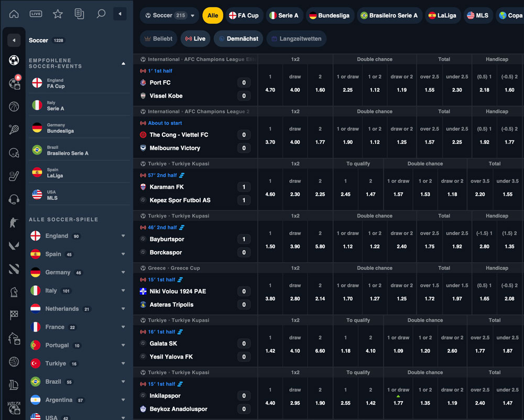
Task: Open Port FC match details
Action: [160, 83]
